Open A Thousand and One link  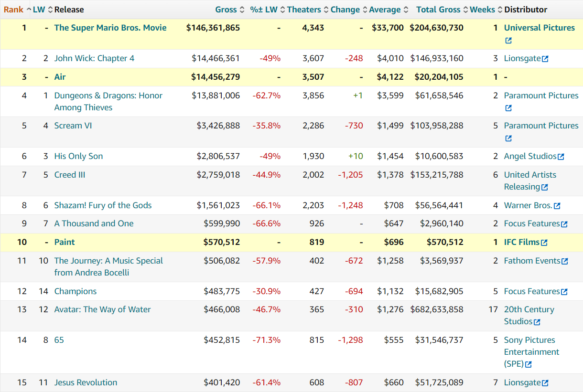click(94, 223)
